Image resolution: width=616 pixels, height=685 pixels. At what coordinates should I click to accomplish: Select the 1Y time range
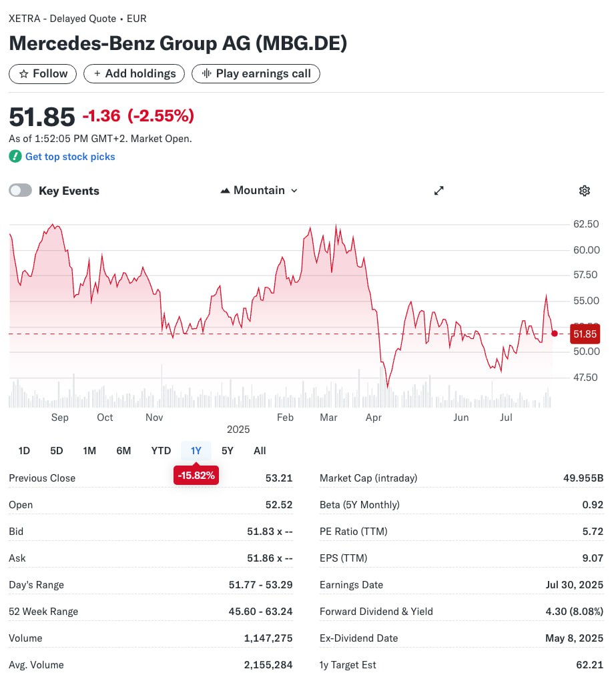click(x=196, y=451)
